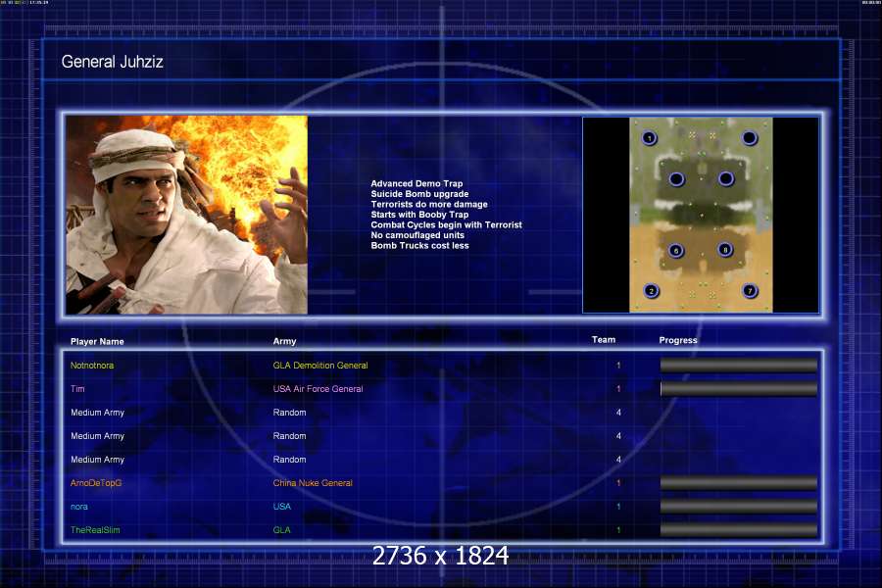This screenshot has width=882, height=588.
Task: Click start position marker 2 on the map
Action: [652, 291]
